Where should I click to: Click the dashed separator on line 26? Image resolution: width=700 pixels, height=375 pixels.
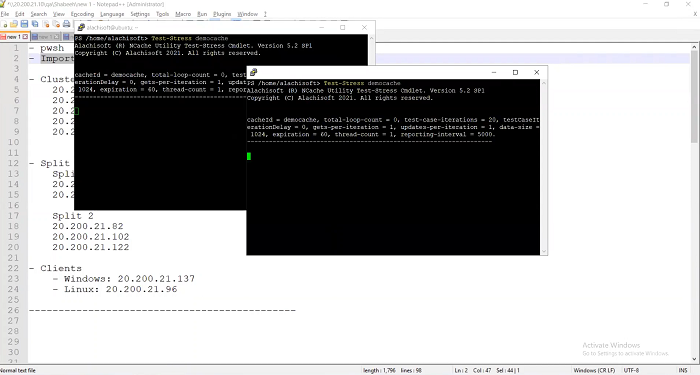[x=162, y=310]
